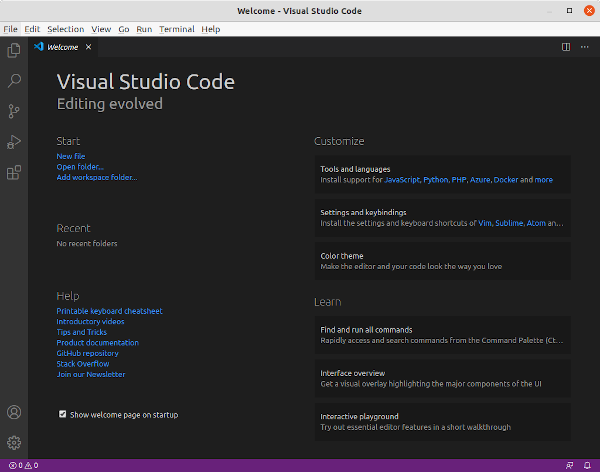Select the Welcome editor tab

tap(61, 46)
